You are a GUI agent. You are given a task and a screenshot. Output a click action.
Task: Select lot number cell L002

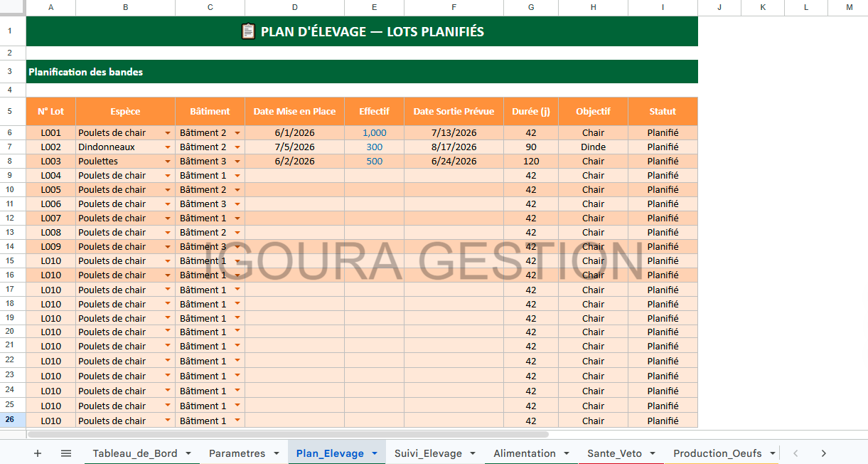pos(51,147)
